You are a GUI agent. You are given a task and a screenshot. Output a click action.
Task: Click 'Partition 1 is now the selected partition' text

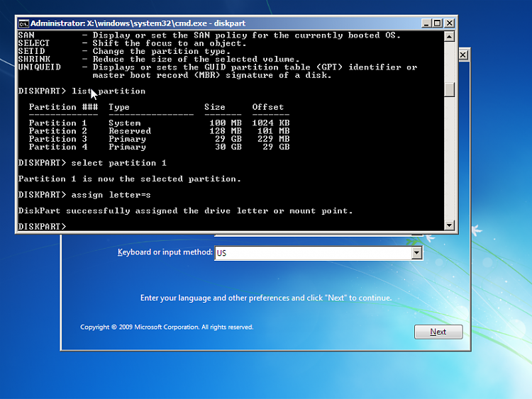130,179
